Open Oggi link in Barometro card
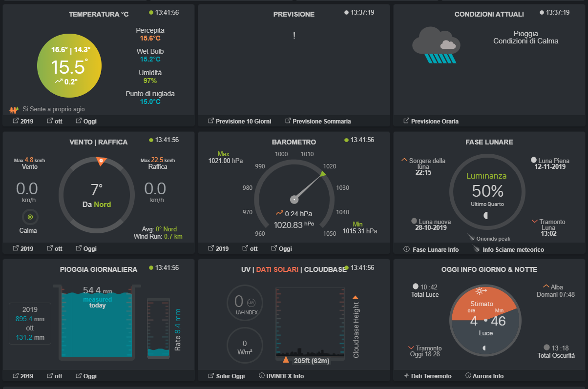The height and width of the screenshot is (389, 588). [x=282, y=248]
